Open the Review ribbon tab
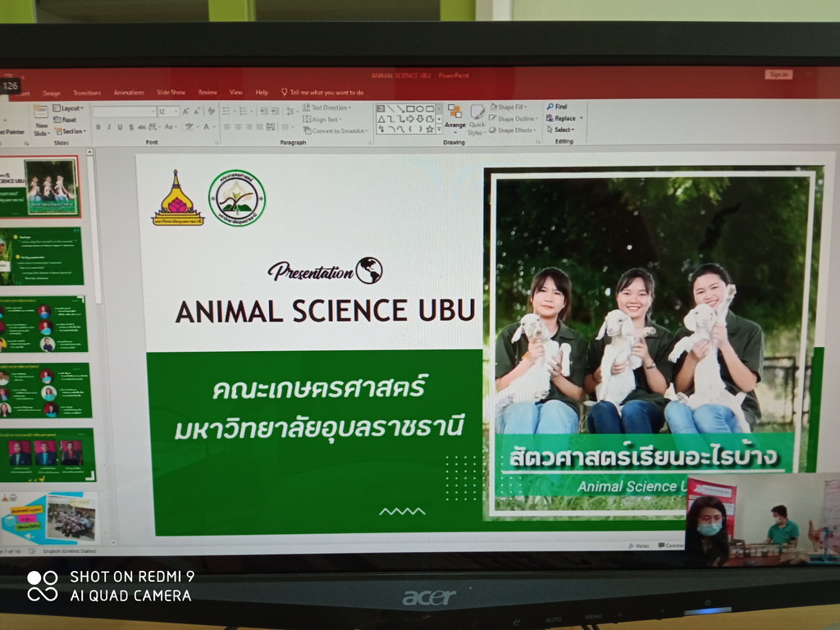The image size is (840, 630). (x=208, y=92)
